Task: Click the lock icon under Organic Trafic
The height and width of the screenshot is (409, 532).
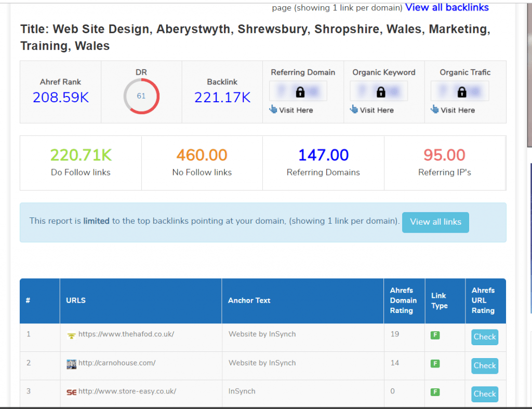Action: 462,92
